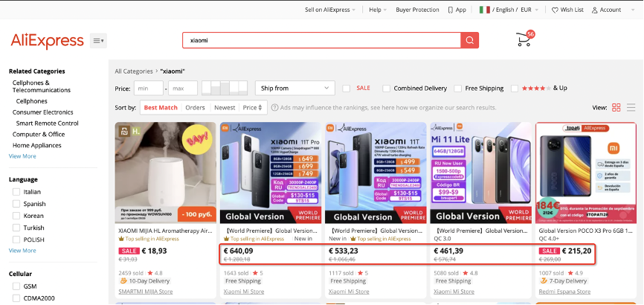Click the Account person icon

(594, 10)
